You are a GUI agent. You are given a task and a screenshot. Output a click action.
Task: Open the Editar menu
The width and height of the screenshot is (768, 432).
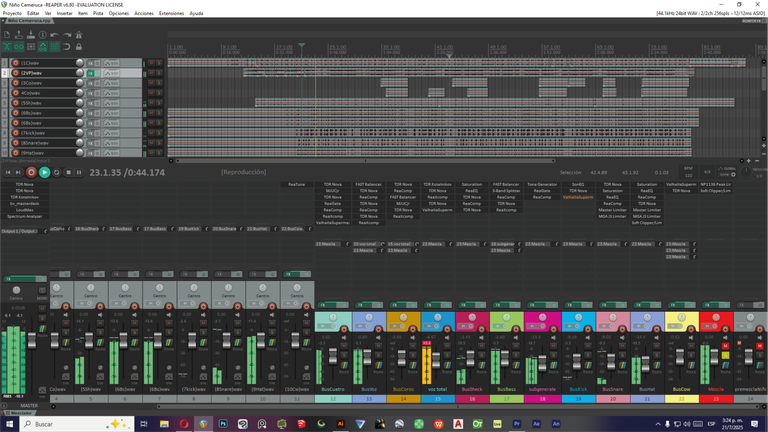point(33,13)
